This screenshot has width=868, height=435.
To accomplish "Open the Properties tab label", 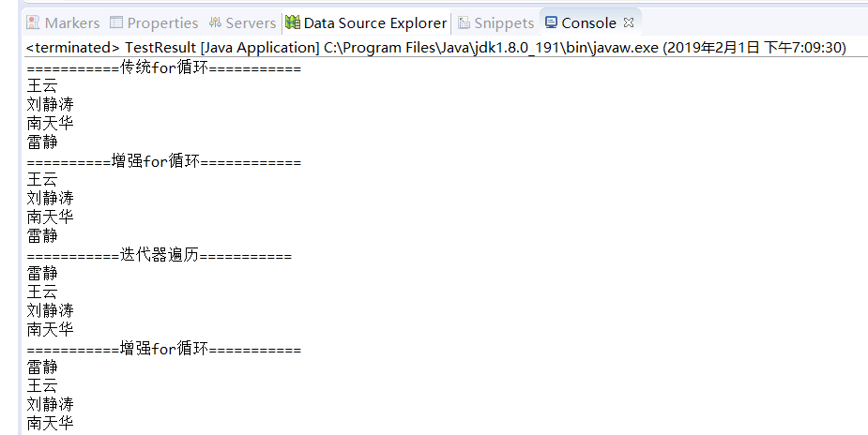I will (162, 22).
